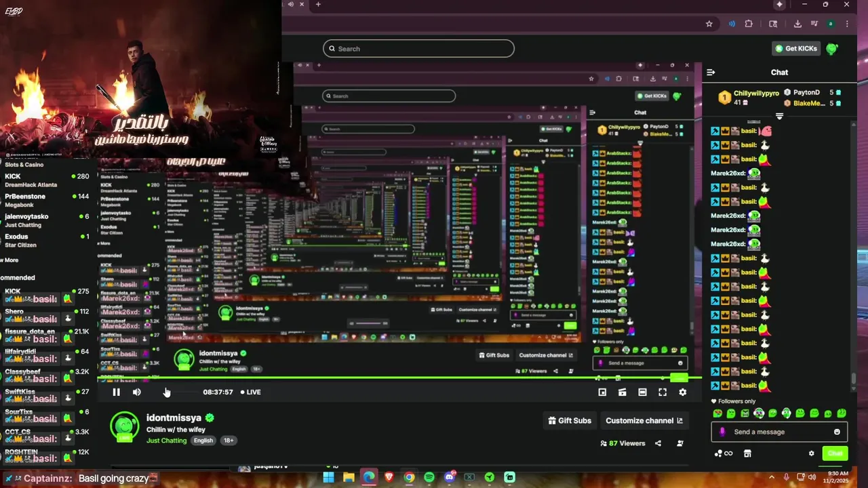Select PaytonD in the main chat leaderboard
This screenshot has width=868, height=488.
pos(806,92)
